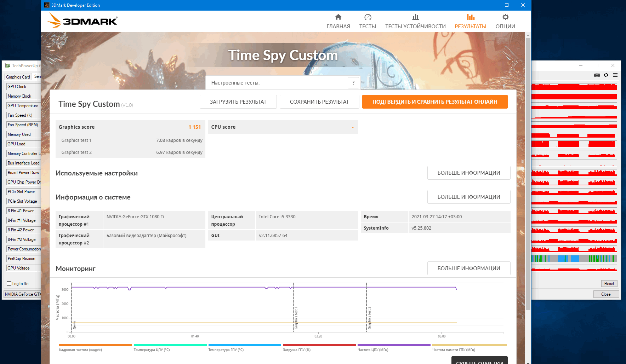Viewport: 626px width, 364px height.
Task: Click Graphics test 1 marker on chart
Action: tap(296, 318)
